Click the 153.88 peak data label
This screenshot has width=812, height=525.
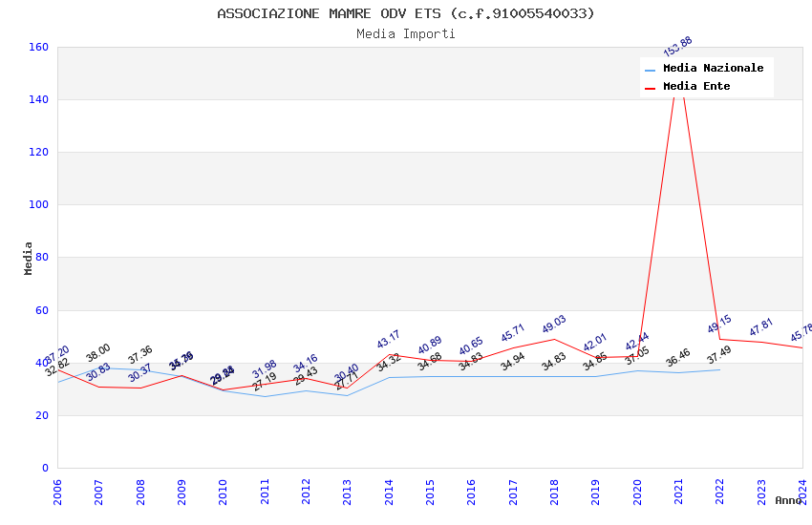coord(677,47)
